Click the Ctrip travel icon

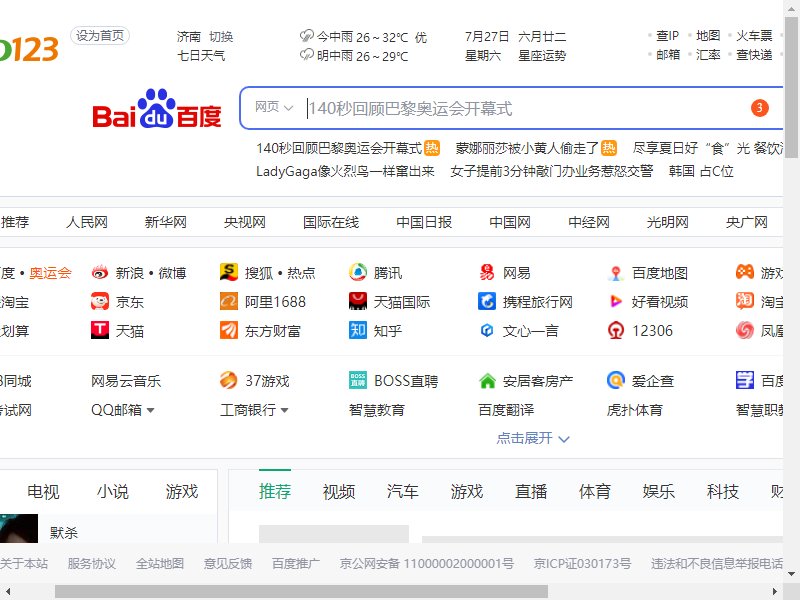[x=487, y=302]
